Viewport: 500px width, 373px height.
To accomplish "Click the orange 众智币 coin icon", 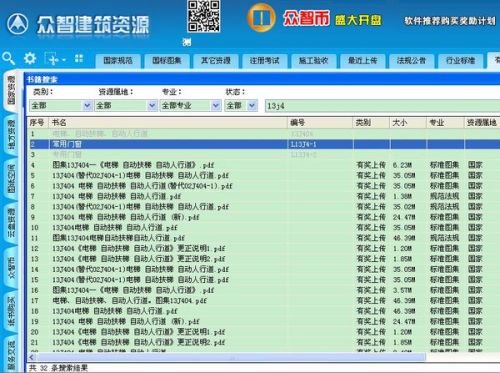I will 261,18.
